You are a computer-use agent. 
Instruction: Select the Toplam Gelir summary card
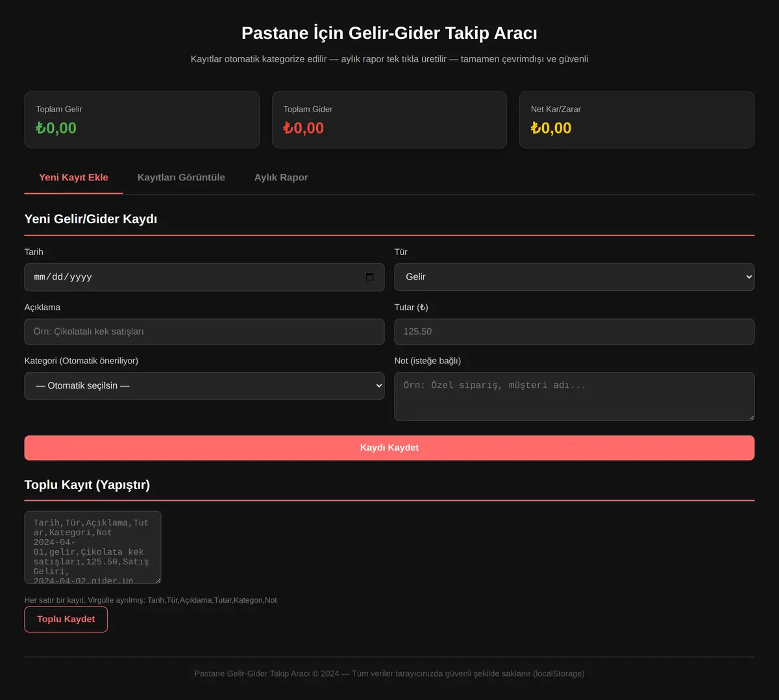pos(142,119)
